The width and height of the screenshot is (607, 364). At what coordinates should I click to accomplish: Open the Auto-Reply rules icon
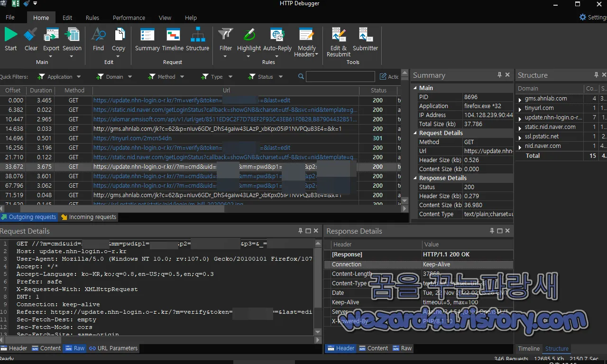click(x=277, y=35)
